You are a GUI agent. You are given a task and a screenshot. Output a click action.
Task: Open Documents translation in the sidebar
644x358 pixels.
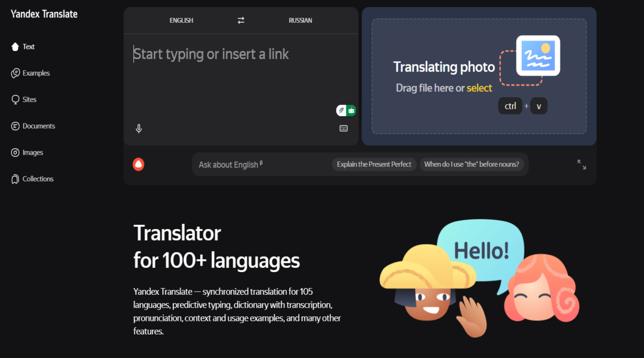coord(33,126)
